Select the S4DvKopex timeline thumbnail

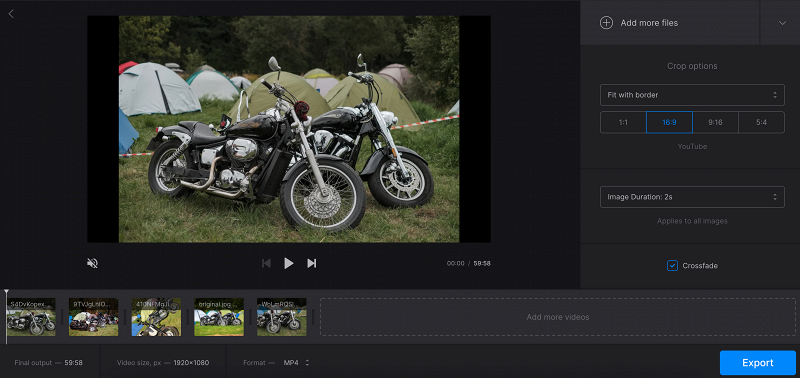(31, 317)
